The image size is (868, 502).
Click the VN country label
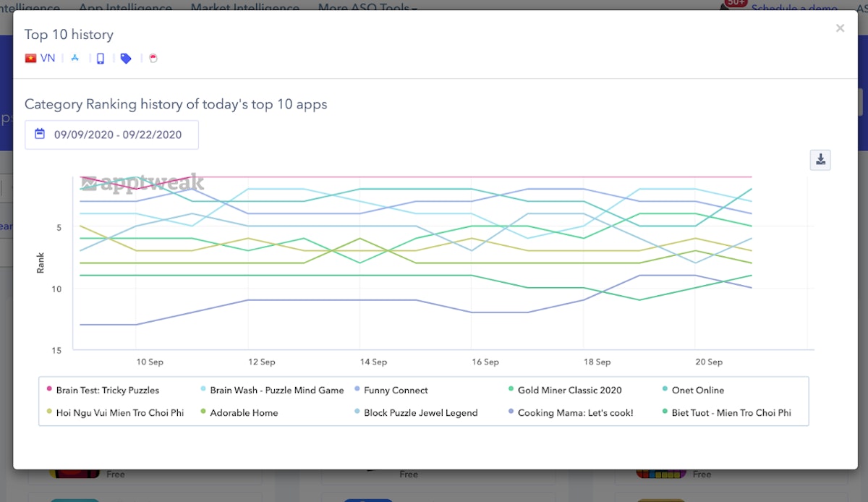[48, 59]
